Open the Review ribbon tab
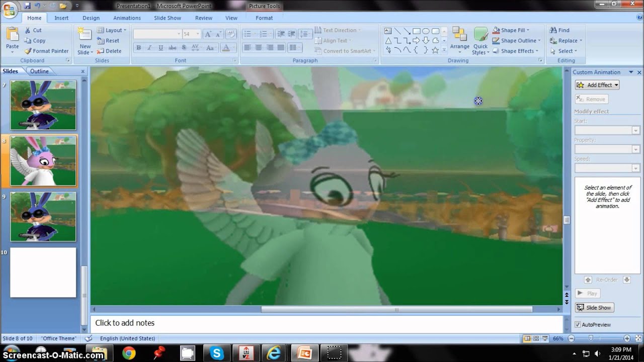The width and height of the screenshot is (644, 362). pos(204,18)
